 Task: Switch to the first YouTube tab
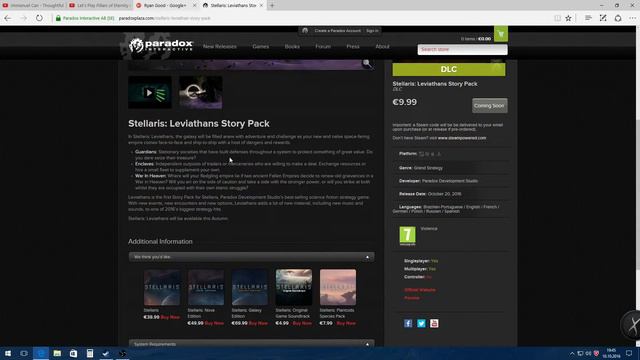coord(33,5)
